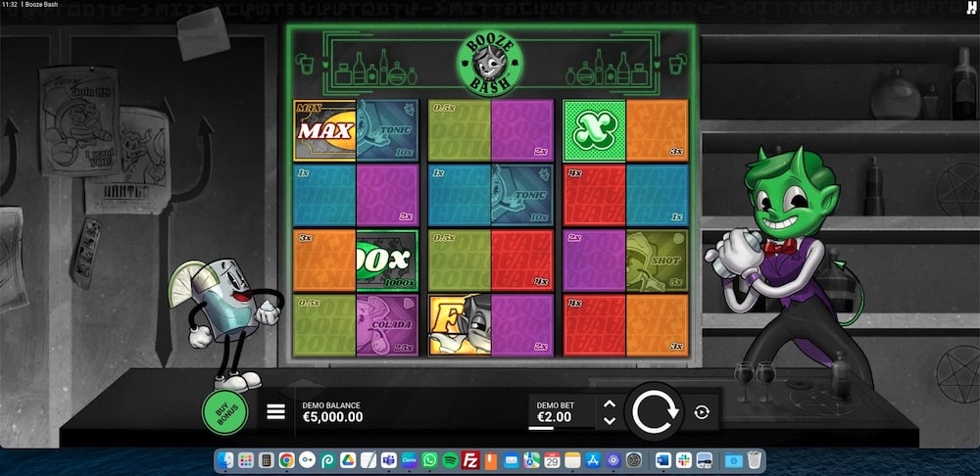Open App Store from the dock
980x476 pixels.
[593, 461]
